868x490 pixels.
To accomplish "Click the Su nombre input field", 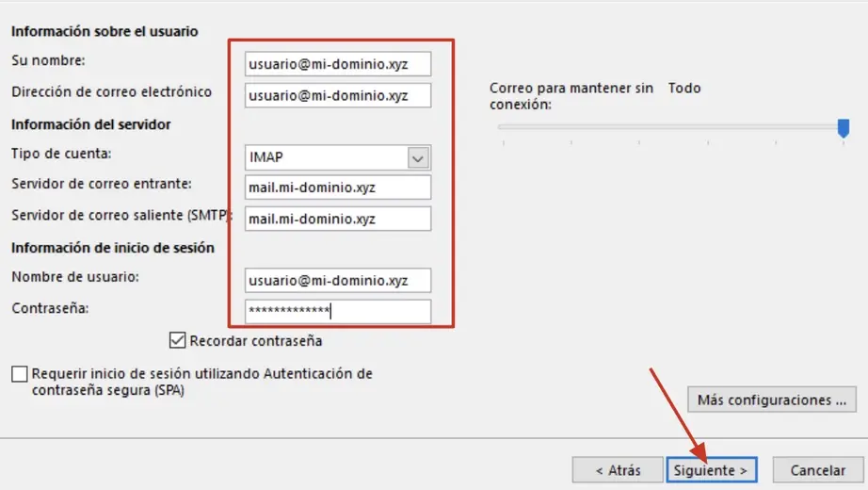I will tap(338, 64).
